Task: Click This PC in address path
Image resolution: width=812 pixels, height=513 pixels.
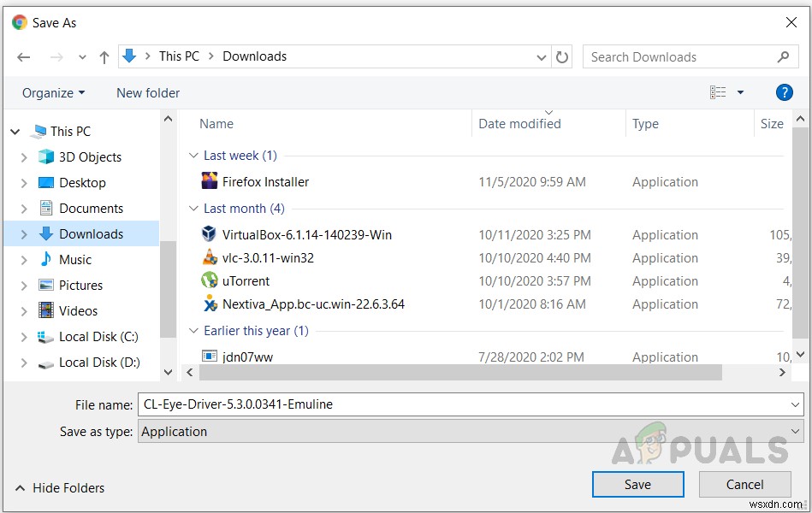Action: 179,56
